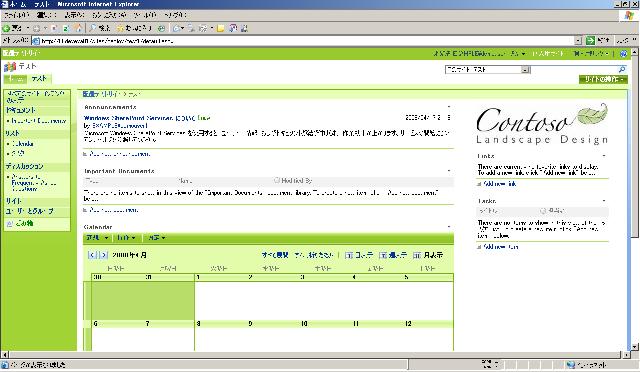Open the first menu in IE menu bar
Viewport: 640px width, 372px height.
[x=16, y=15]
